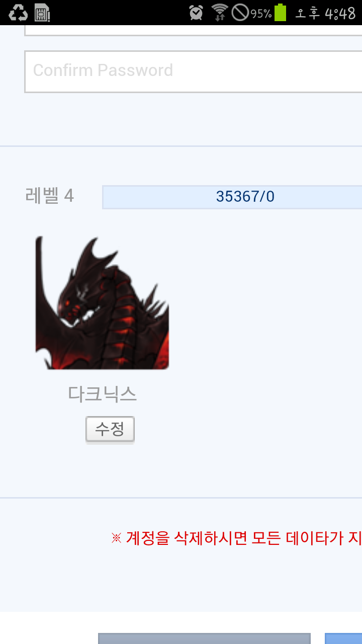Select the dark red dragon avatar image

click(102, 303)
